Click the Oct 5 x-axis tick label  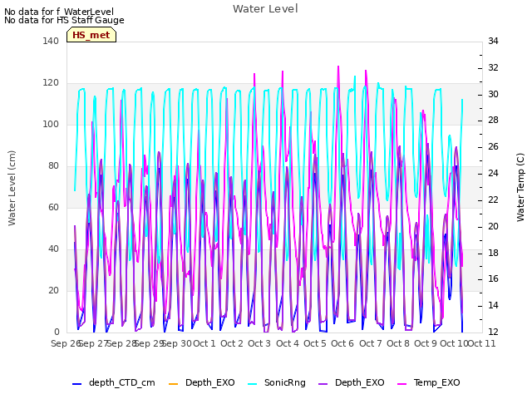[x=315, y=343]
